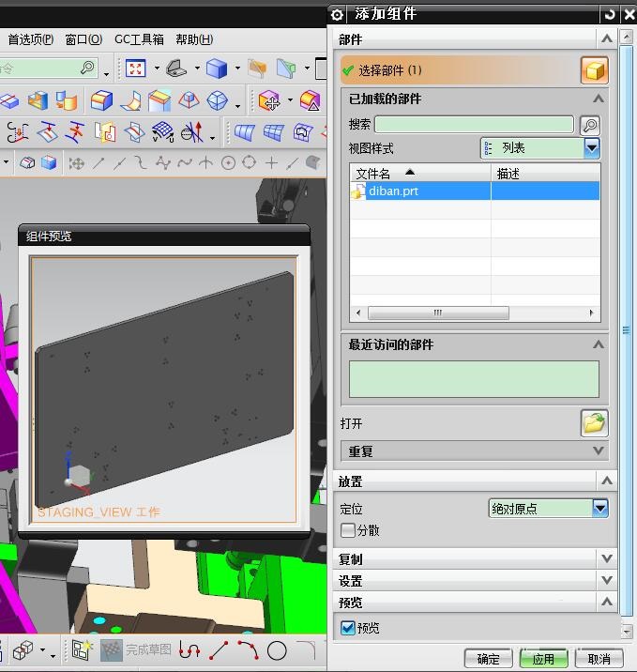Expand the 设置 section
The height and width of the screenshot is (672, 637).
pyautogui.click(x=606, y=580)
